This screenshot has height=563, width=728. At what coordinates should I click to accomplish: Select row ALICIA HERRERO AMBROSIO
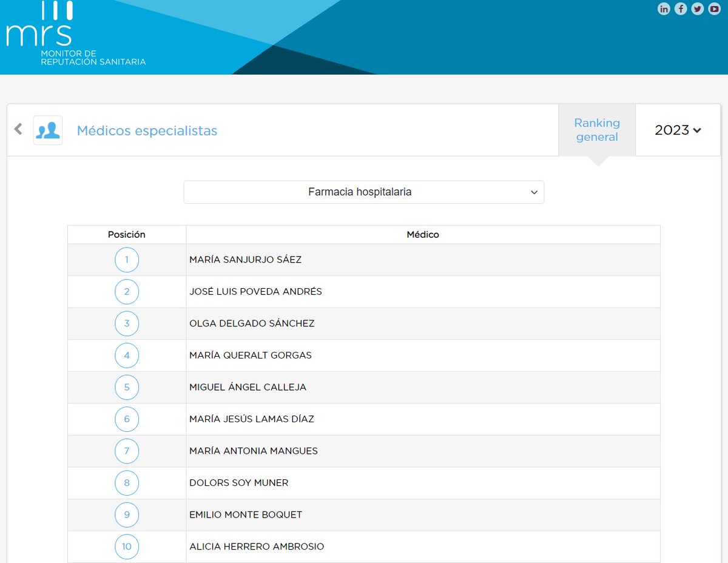click(x=364, y=547)
